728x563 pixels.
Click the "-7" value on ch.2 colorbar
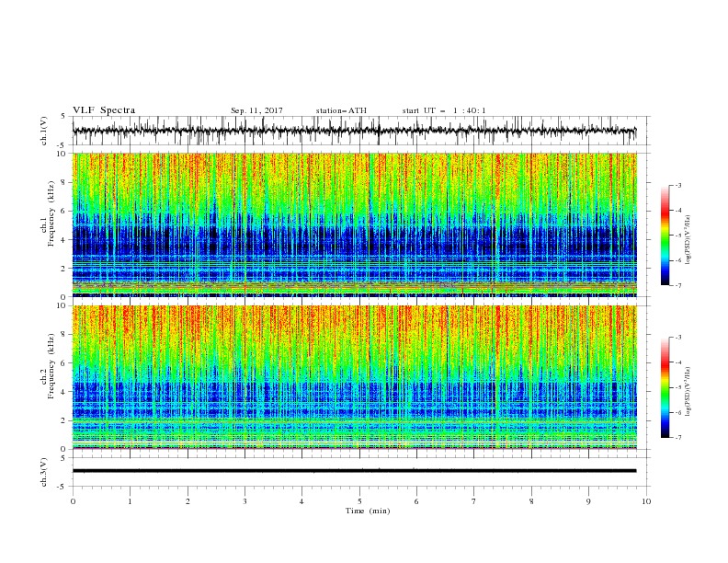pyautogui.click(x=678, y=437)
